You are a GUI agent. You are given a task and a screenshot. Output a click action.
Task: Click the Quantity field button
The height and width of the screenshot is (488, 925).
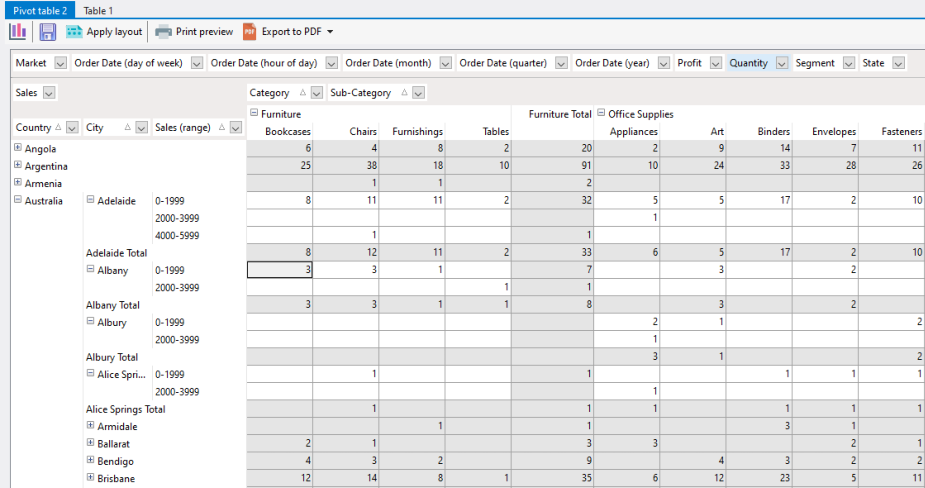[749, 63]
